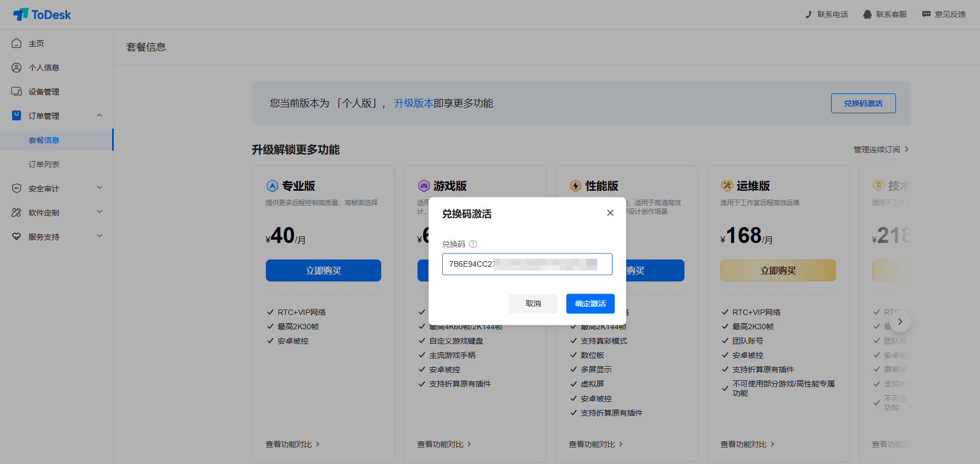The height and width of the screenshot is (464, 980).
Task: Open 查看功能对比 under 运维版
Action: 748,444
